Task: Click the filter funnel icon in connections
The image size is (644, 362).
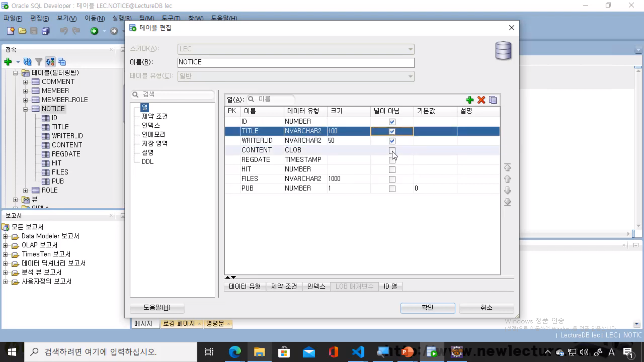Action: click(x=39, y=62)
